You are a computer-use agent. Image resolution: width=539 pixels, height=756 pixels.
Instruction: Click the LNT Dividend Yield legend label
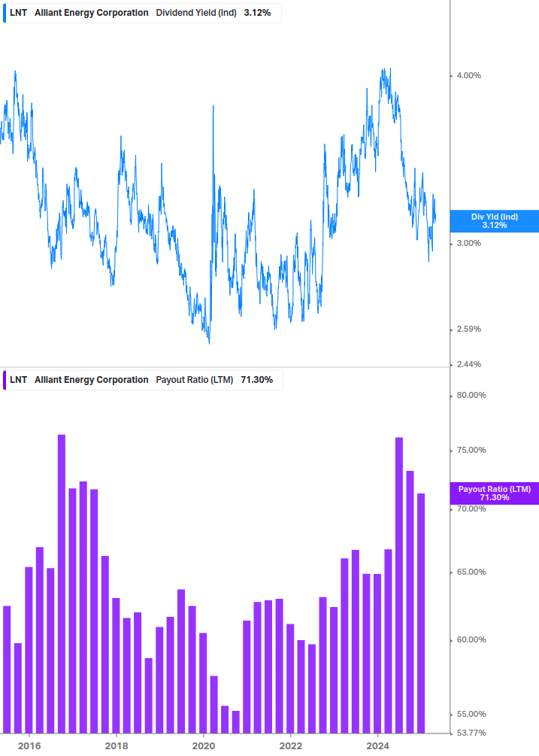(141, 13)
